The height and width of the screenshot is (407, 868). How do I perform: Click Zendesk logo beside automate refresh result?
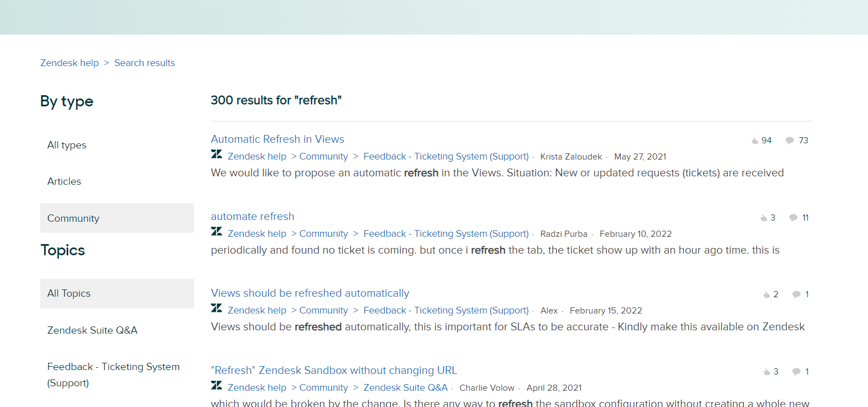coord(216,232)
